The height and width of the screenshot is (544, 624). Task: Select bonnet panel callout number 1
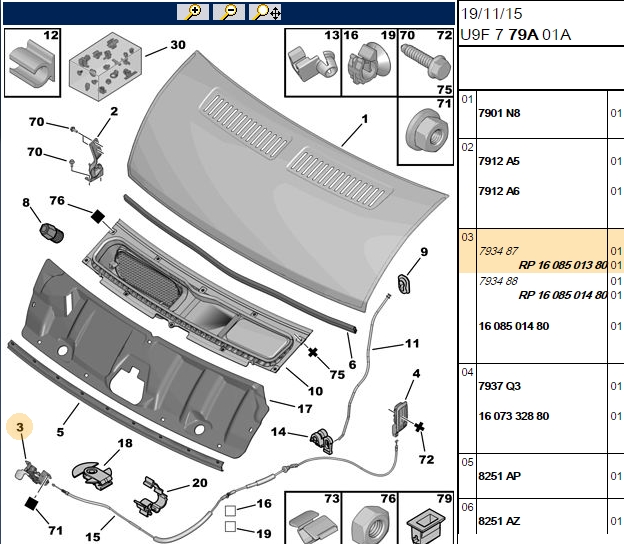pyautogui.click(x=365, y=119)
